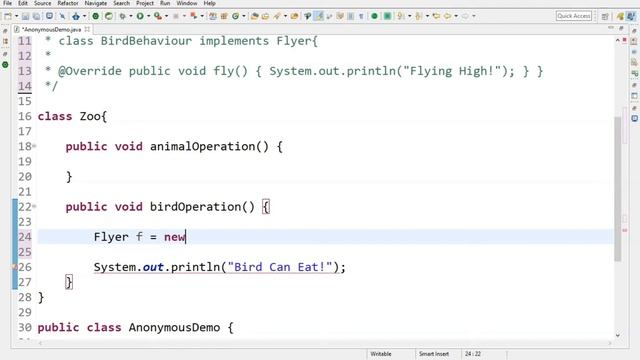This screenshot has height=360, width=640.
Task: Click the scrollbar down arrow
Action: point(618,335)
